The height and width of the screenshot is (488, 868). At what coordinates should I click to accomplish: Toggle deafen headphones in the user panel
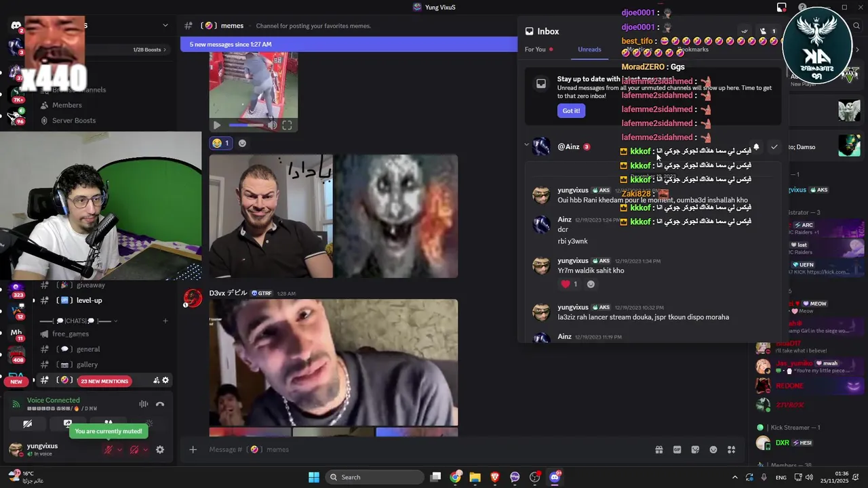pyautogui.click(x=134, y=449)
